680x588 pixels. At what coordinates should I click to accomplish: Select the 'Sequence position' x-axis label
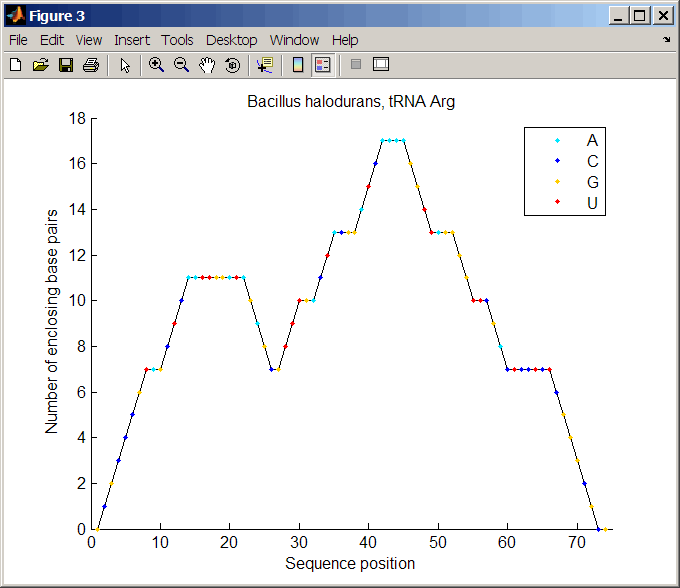click(350, 563)
